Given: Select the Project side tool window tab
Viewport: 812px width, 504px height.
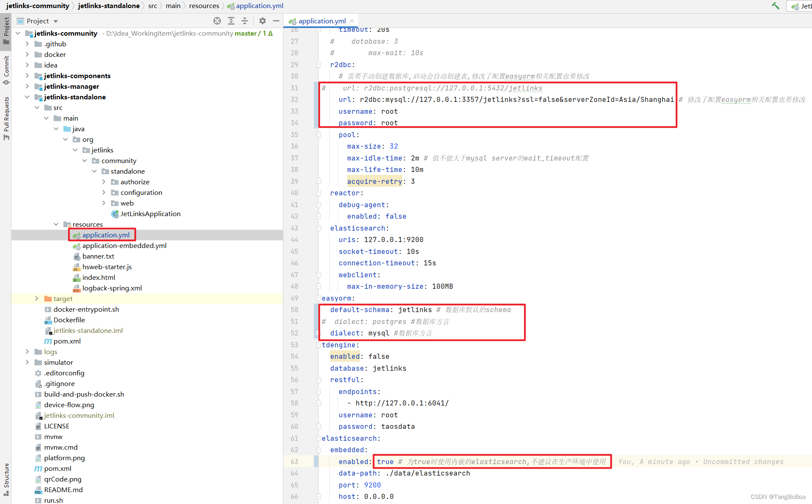Looking at the screenshot, I should pyautogui.click(x=6, y=31).
